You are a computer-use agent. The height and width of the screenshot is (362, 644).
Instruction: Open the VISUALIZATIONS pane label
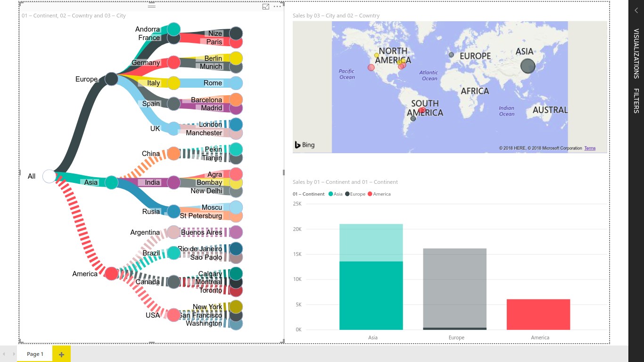[x=636, y=53]
